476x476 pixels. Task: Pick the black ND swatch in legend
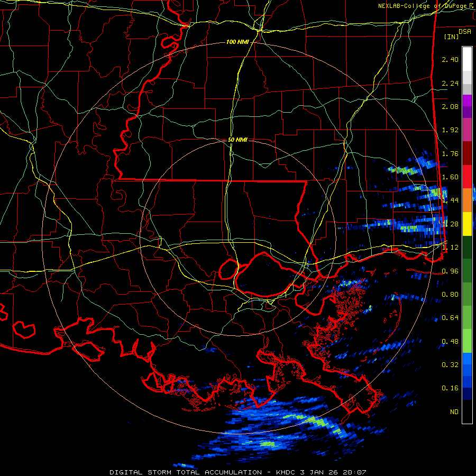[x=467, y=411]
